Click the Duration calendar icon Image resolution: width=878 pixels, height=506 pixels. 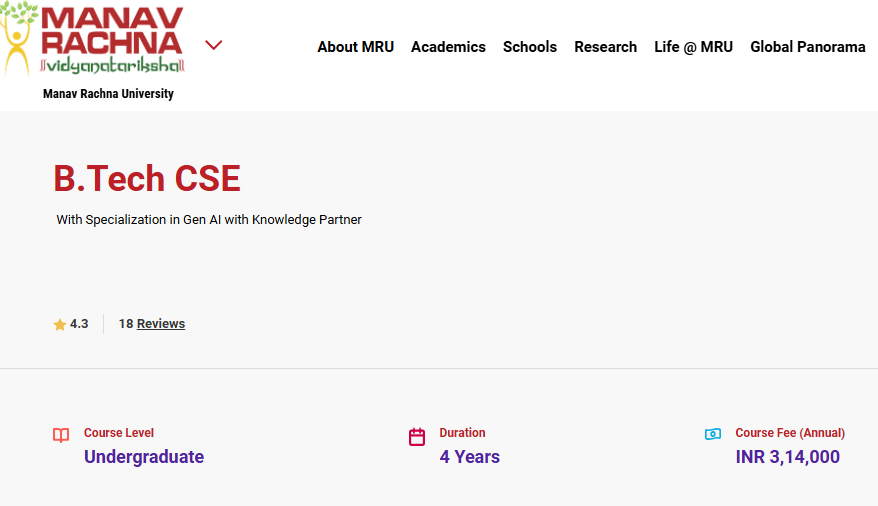417,437
